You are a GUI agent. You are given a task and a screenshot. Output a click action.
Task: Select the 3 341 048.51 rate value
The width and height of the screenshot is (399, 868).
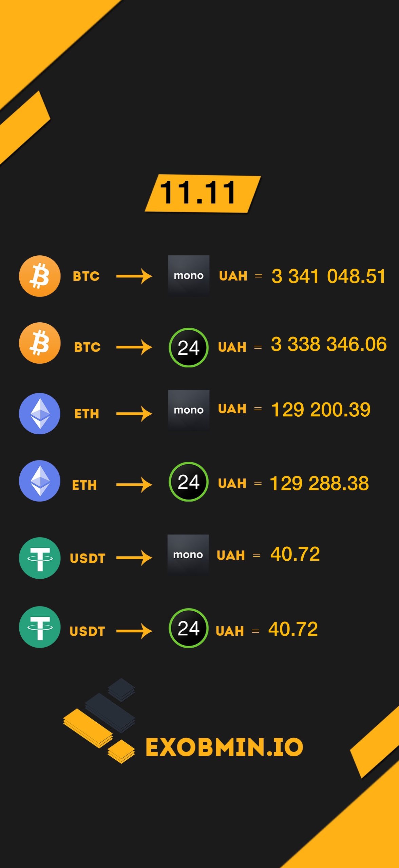pos(328,276)
